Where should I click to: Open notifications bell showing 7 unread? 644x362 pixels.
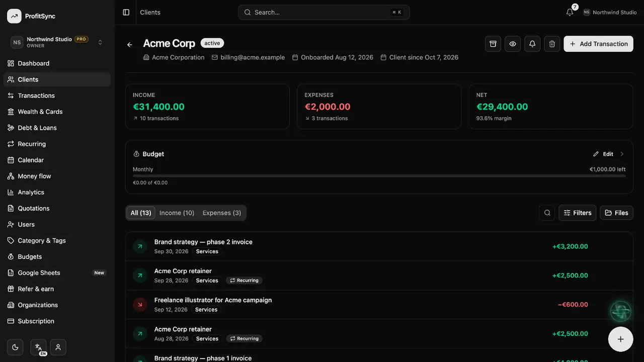click(x=570, y=12)
